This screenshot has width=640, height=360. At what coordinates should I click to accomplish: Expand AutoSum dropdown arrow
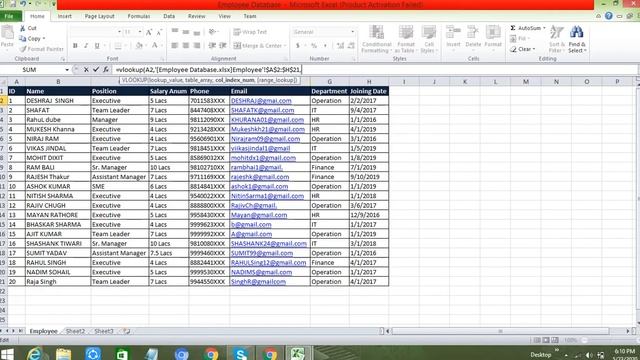[544, 28]
